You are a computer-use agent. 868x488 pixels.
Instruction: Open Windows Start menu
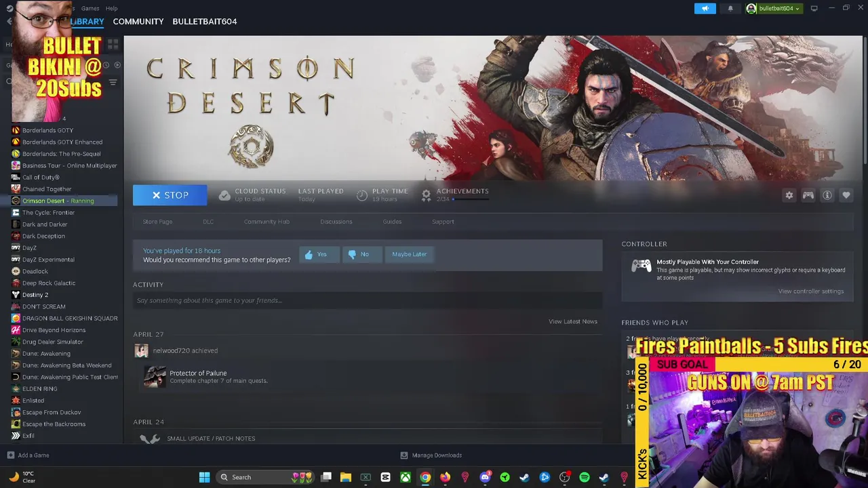pyautogui.click(x=204, y=477)
